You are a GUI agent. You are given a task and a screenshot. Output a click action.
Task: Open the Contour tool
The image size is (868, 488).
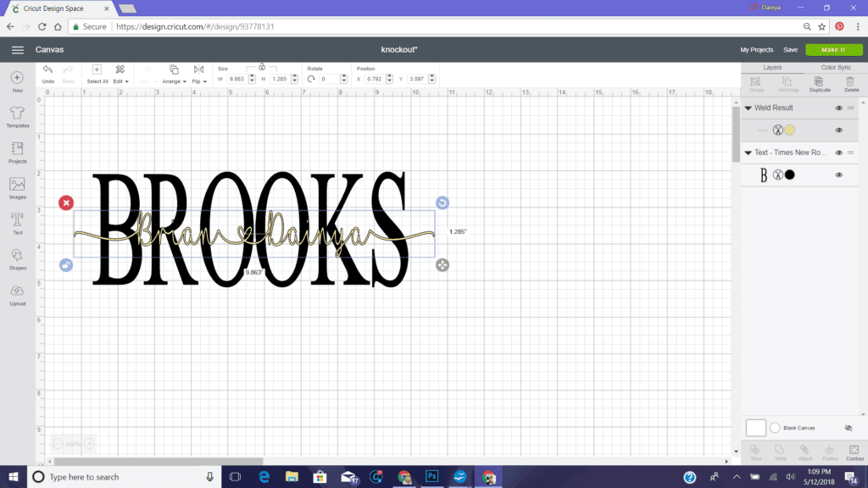point(854,452)
